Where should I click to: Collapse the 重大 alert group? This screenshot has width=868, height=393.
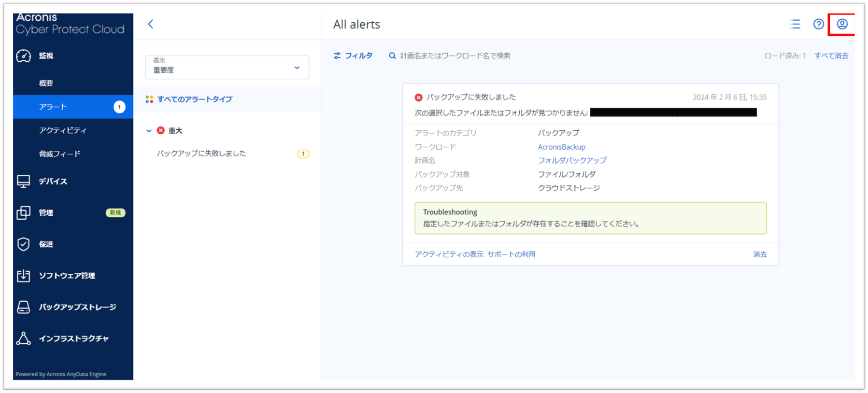(149, 131)
